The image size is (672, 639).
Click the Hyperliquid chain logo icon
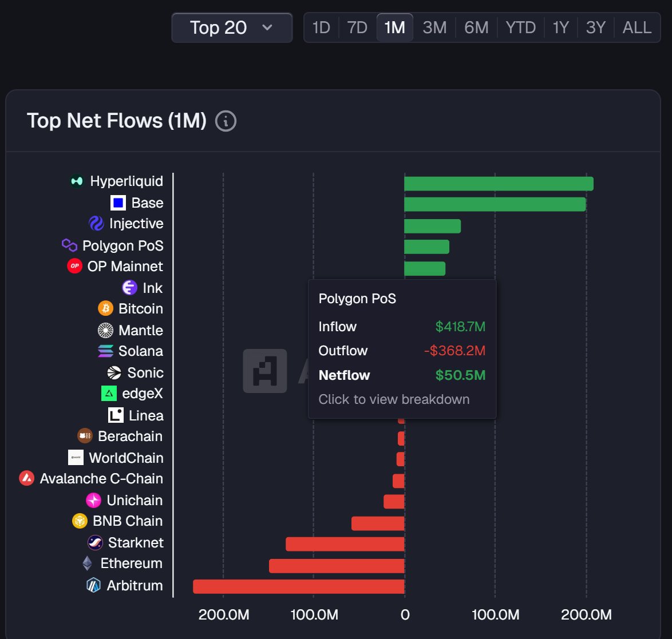coord(77,181)
